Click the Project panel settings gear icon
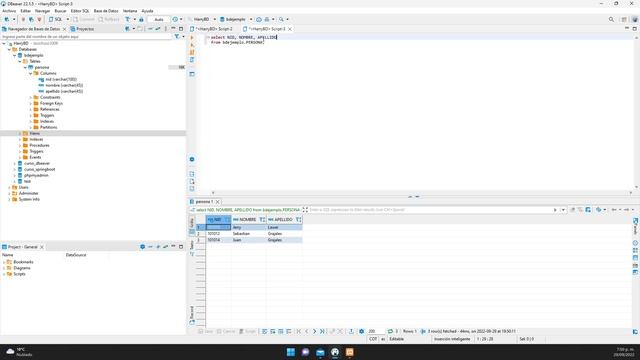The image size is (640, 360). pos(142,247)
